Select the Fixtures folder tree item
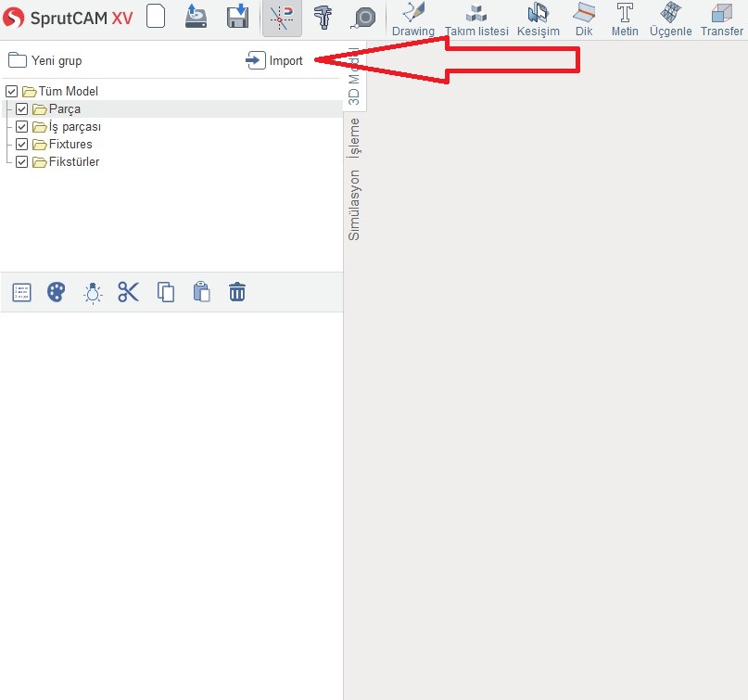The height and width of the screenshot is (700, 748). (70, 145)
